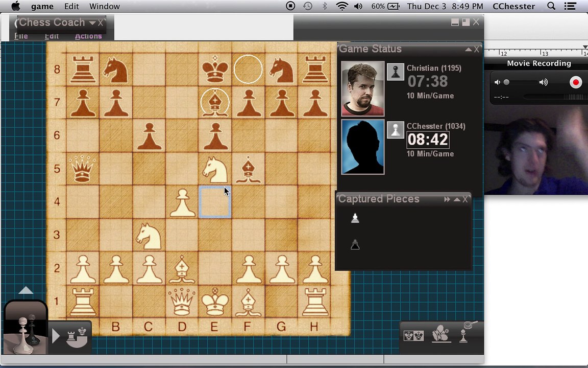
Task: Open the Window menu
Action: coord(105,6)
